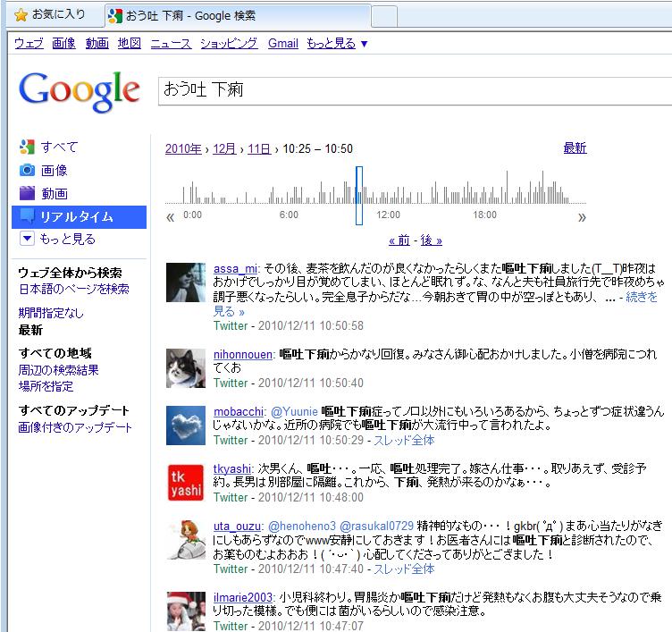This screenshot has width=672, height=632.
Task: Click the timeline histogram near 18:00
Action: (484, 193)
